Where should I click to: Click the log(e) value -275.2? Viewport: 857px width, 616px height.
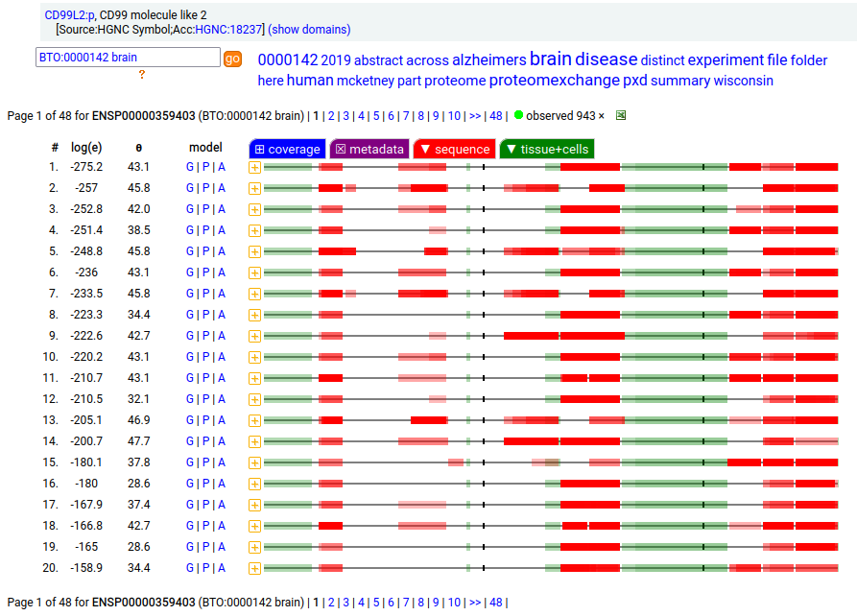pos(86,167)
